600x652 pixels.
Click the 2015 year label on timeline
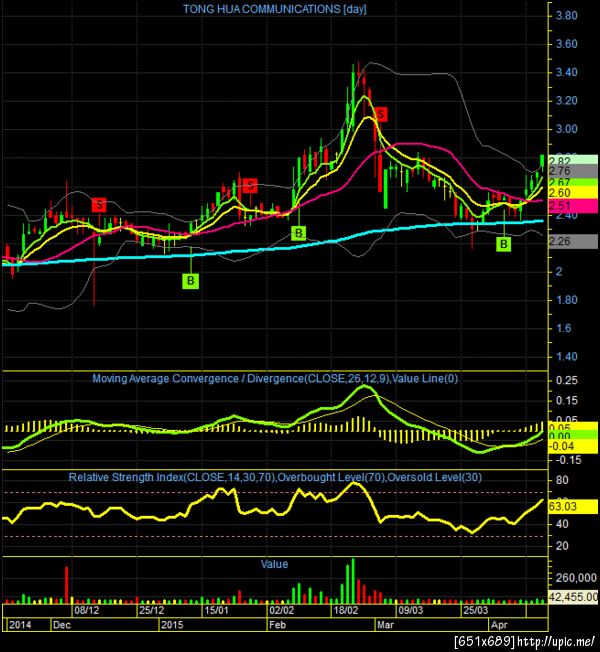(172, 625)
